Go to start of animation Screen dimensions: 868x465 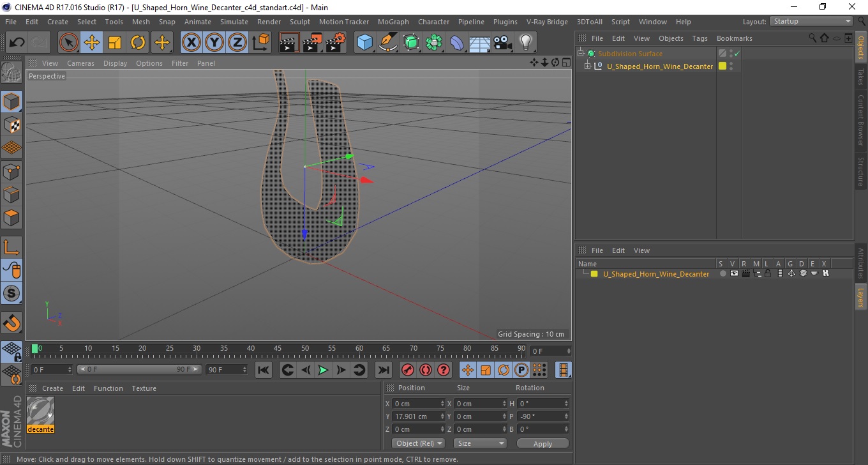pyautogui.click(x=264, y=370)
